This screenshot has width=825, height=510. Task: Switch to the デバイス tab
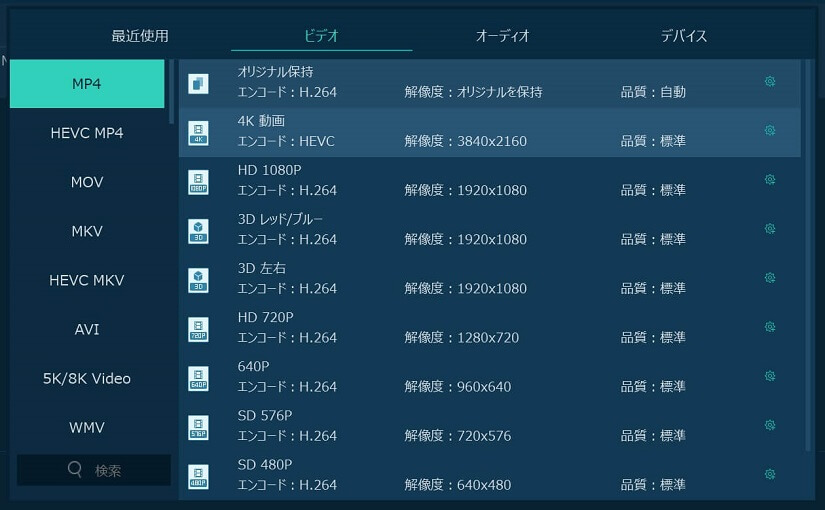point(683,36)
